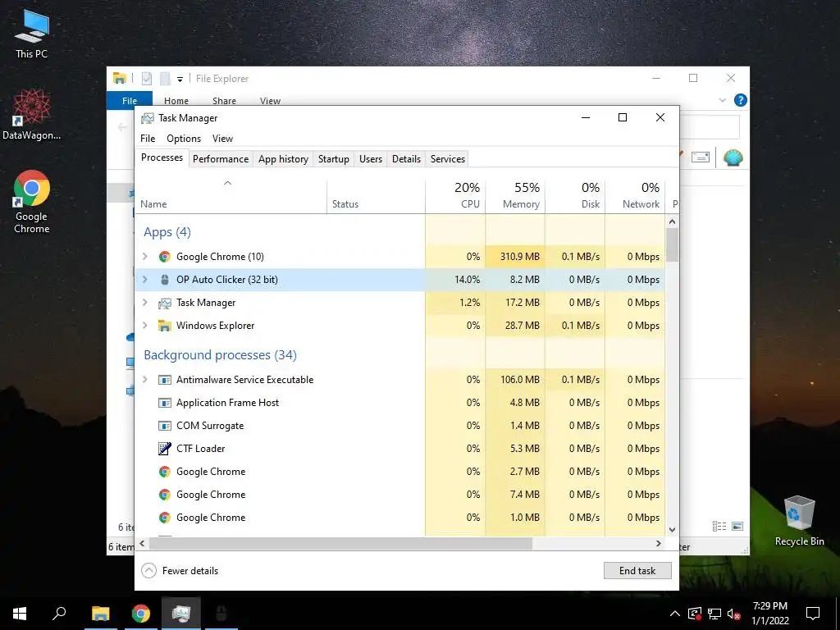
Task: Sort processes by the Memory column
Action: coord(515,195)
